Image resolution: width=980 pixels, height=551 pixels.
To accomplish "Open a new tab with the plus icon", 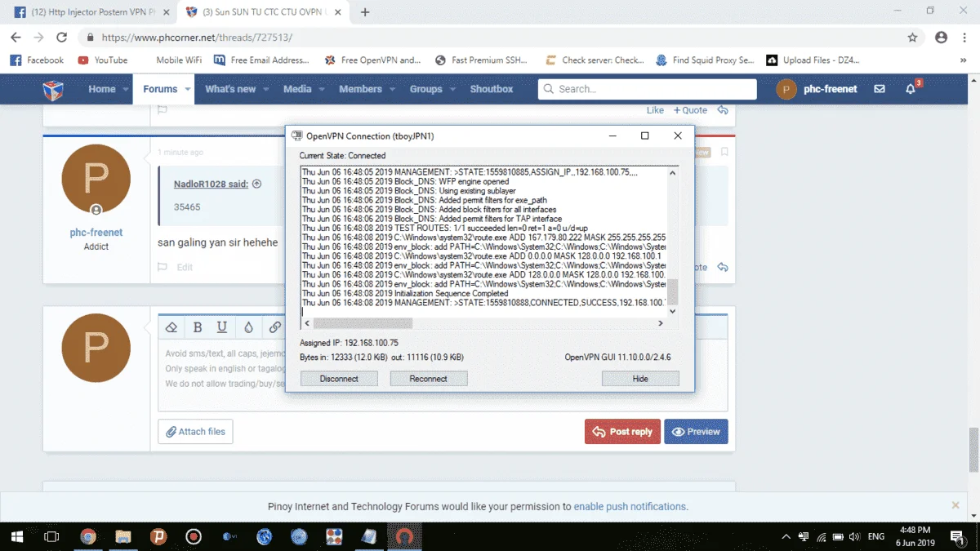I will tap(365, 12).
